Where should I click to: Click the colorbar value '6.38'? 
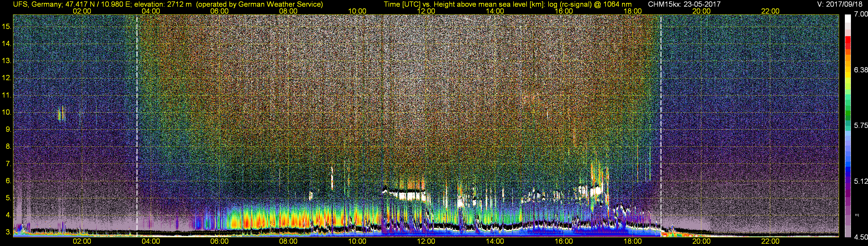pos(860,70)
